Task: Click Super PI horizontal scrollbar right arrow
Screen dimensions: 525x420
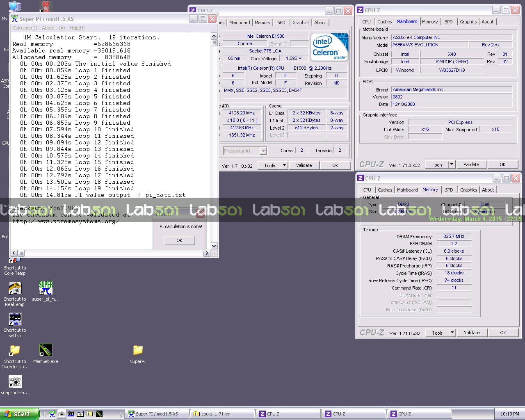Action: tap(207, 253)
